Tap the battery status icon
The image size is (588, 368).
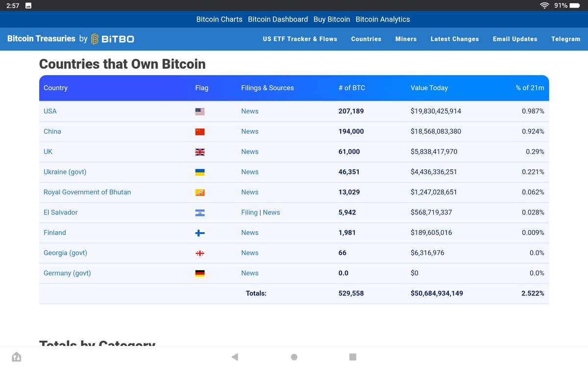(x=574, y=5)
